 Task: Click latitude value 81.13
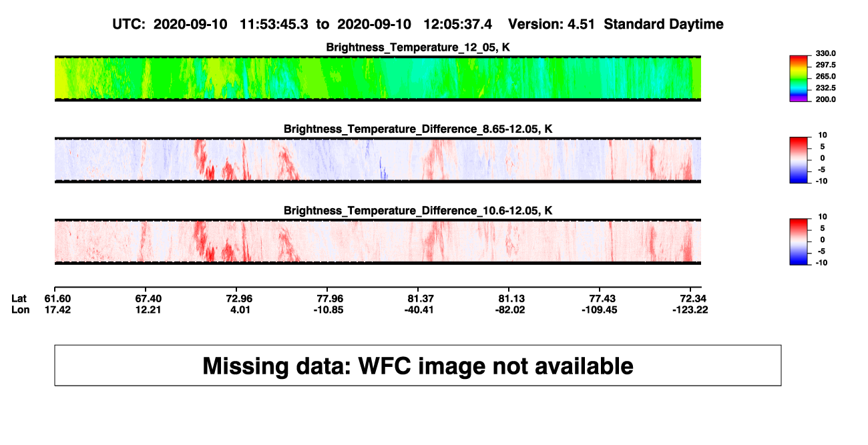pyautogui.click(x=511, y=298)
